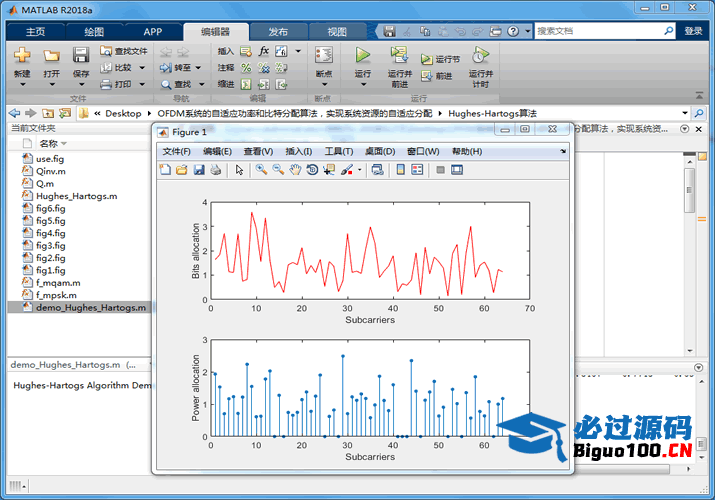Click the Save floppy disk icon in the ribbon

point(81,55)
